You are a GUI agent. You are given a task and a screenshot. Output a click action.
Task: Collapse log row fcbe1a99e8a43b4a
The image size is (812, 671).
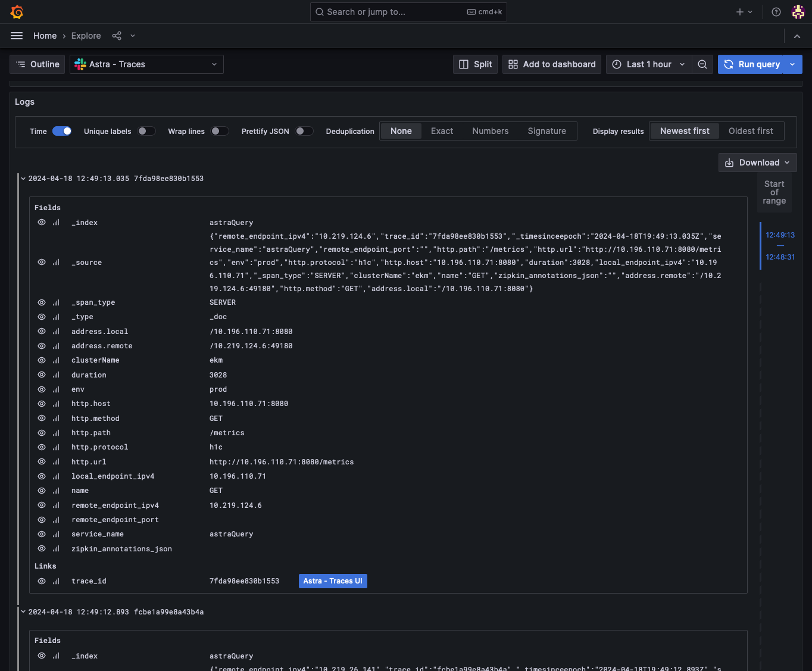pos(23,611)
